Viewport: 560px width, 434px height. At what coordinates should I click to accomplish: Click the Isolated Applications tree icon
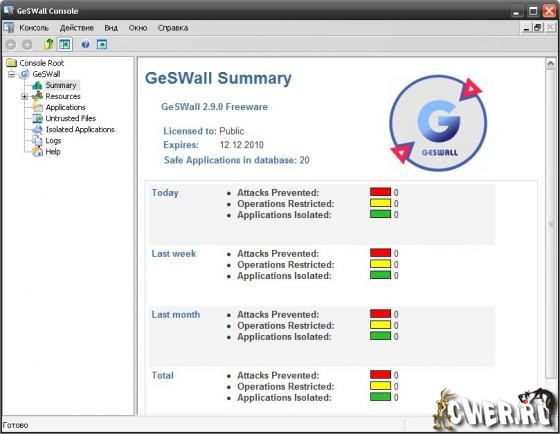point(37,129)
